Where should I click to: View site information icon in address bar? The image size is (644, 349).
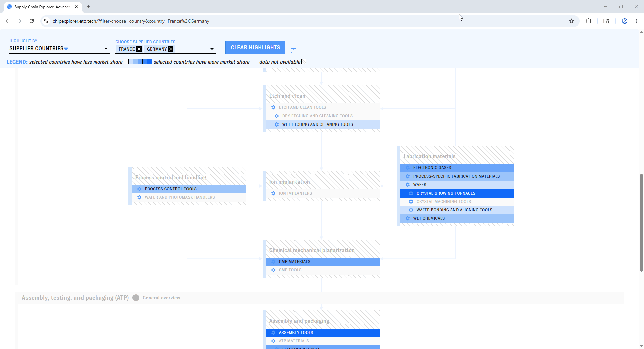[46, 21]
